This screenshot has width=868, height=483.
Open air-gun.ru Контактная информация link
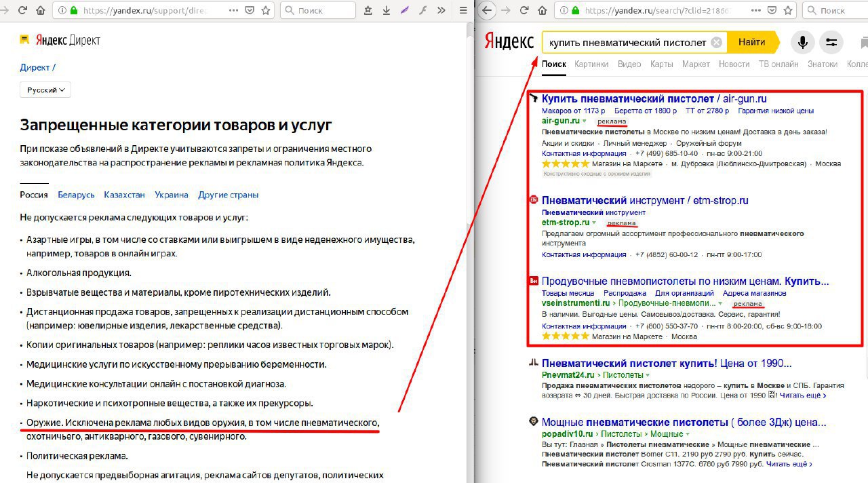[584, 154]
